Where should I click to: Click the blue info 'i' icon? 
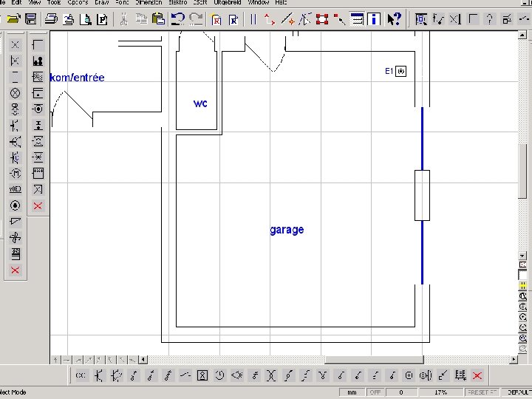coord(374,19)
